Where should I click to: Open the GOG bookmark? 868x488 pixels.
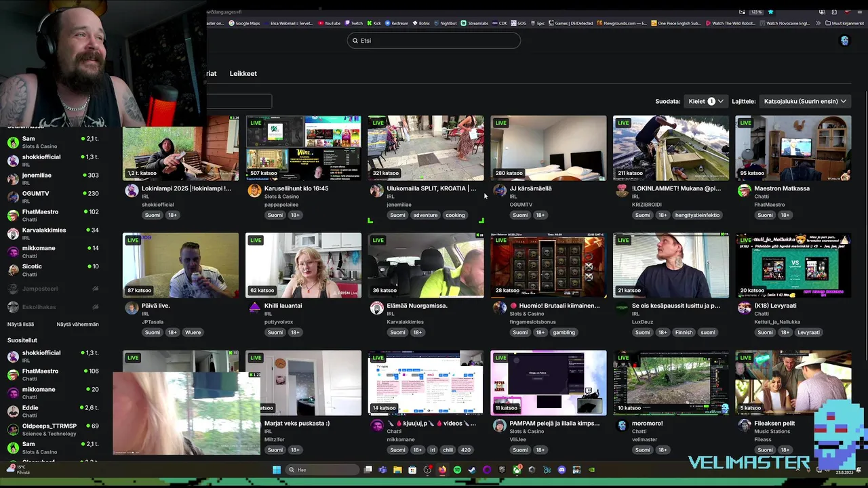click(518, 23)
